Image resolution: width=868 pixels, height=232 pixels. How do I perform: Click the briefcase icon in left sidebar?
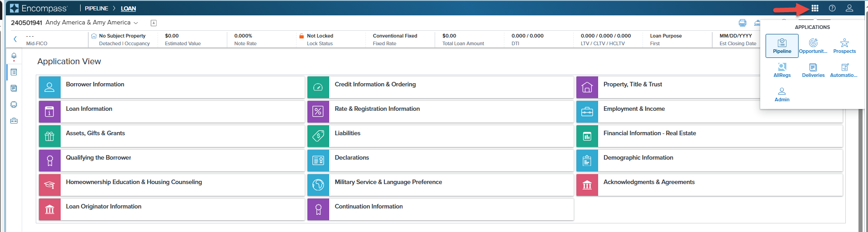tap(14, 121)
